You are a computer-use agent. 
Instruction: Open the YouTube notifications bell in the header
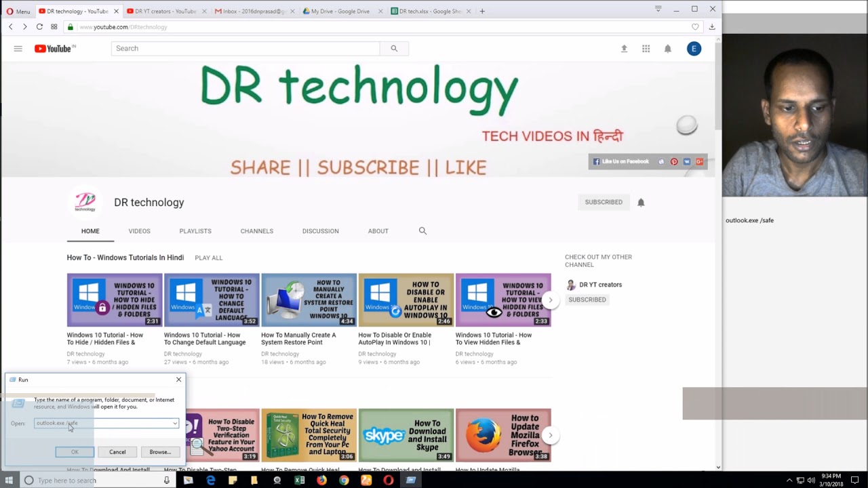[668, 49]
